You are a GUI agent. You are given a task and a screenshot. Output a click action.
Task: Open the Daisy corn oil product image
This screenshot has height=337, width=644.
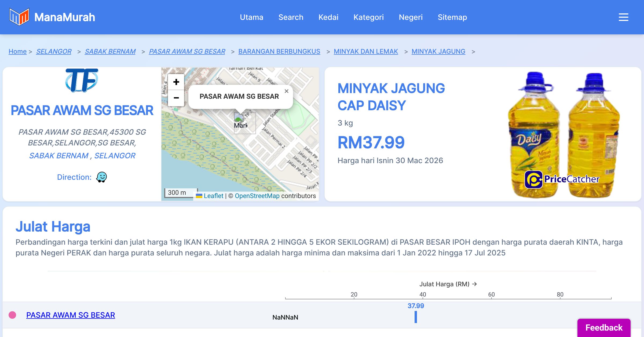pos(563,134)
